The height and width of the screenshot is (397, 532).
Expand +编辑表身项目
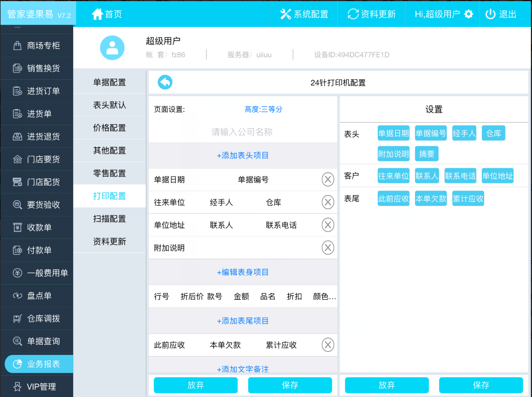click(243, 272)
